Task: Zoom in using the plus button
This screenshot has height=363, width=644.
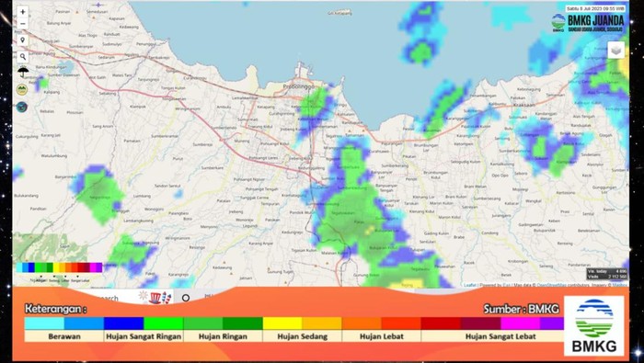Action: point(23,12)
